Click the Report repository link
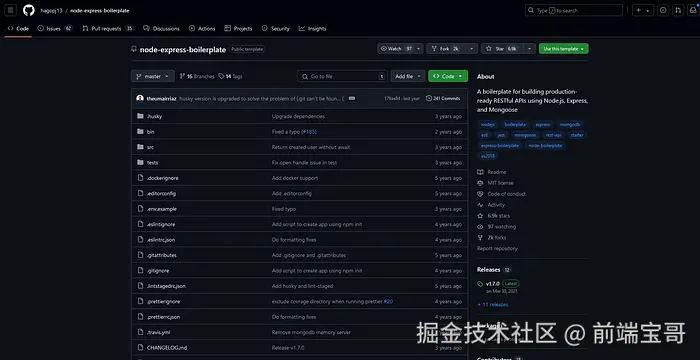This screenshot has height=360, width=700. coord(497,248)
